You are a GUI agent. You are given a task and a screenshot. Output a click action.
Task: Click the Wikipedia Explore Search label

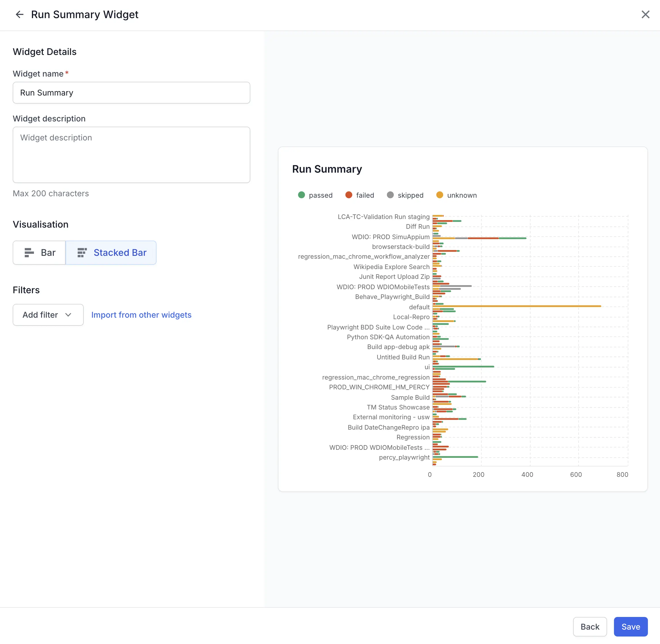tap(392, 267)
